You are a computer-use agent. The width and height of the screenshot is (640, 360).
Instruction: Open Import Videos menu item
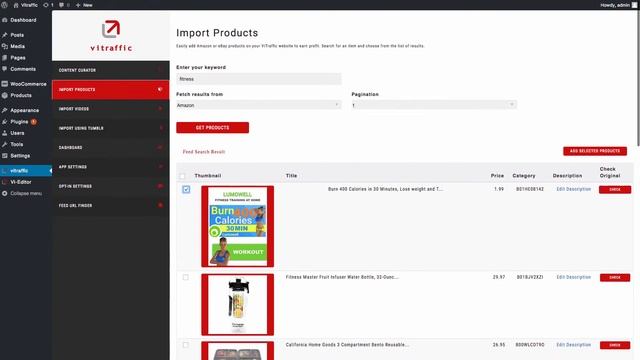click(111, 109)
